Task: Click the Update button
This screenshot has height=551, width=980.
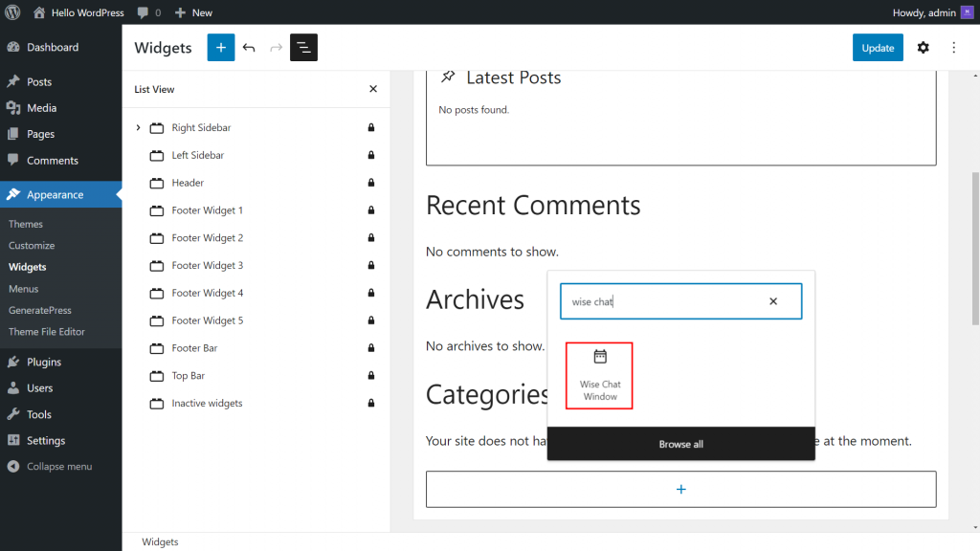Action: point(877,47)
